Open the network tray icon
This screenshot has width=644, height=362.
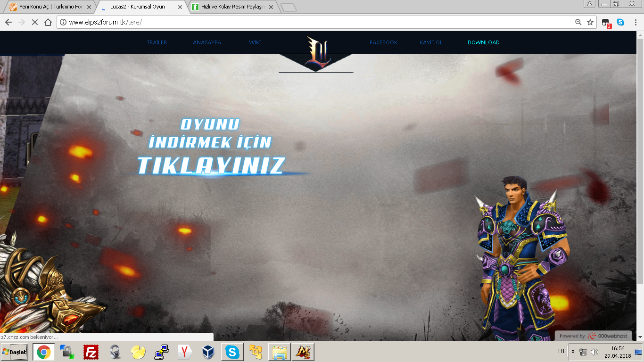point(583,352)
